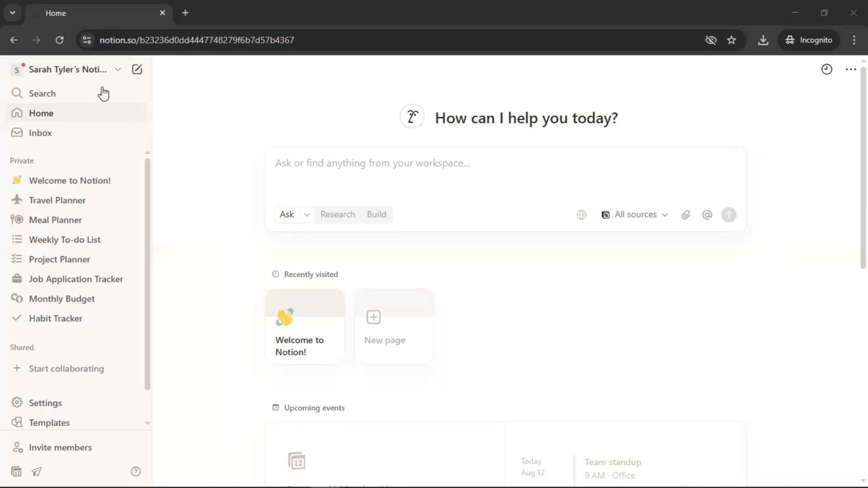The width and height of the screenshot is (868, 488).
Task: Switch mode to Research
Action: click(x=338, y=215)
